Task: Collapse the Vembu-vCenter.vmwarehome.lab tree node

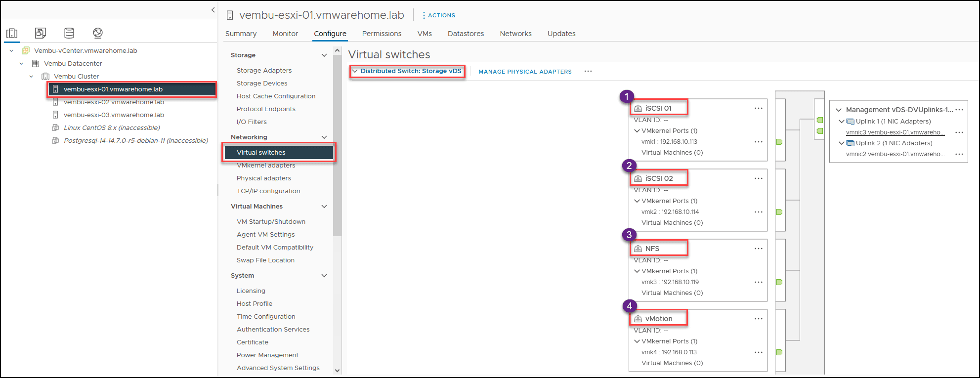Action: click(11, 50)
